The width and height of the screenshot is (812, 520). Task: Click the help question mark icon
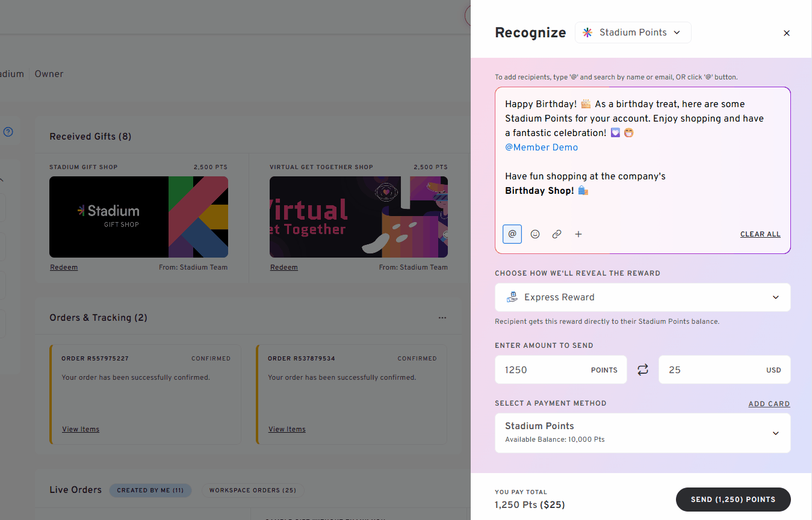[x=8, y=132]
